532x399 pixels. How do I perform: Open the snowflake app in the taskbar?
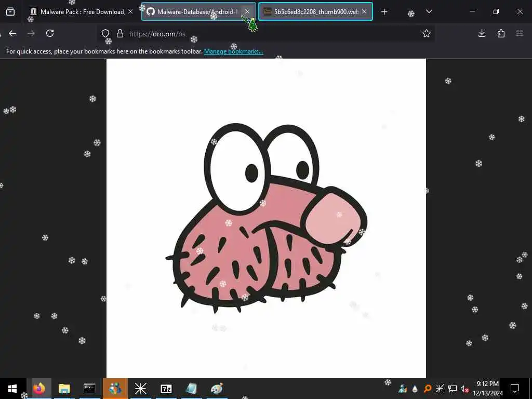140,389
